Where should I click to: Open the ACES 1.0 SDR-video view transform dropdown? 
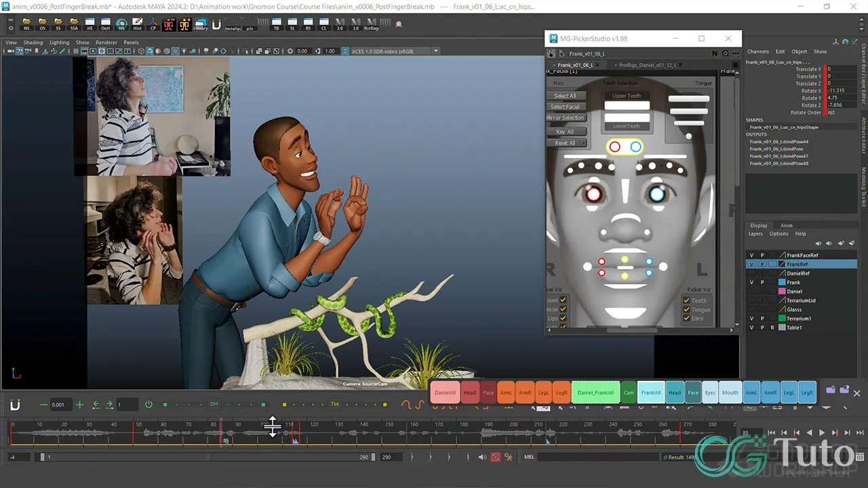435,51
